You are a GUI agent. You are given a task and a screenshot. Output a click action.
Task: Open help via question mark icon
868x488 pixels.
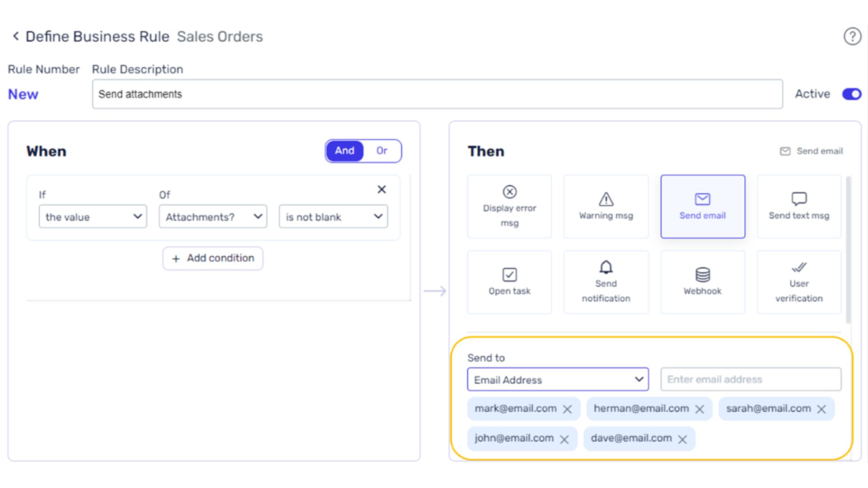pyautogui.click(x=852, y=36)
